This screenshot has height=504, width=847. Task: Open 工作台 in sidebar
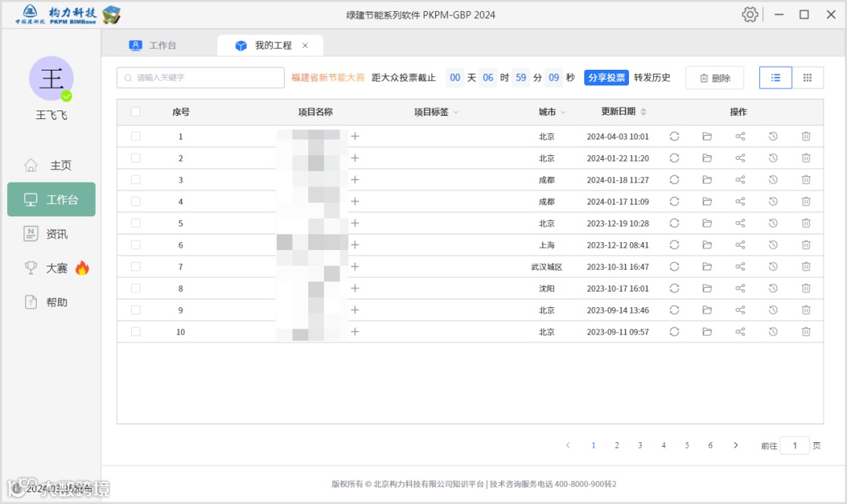(x=51, y=199)
